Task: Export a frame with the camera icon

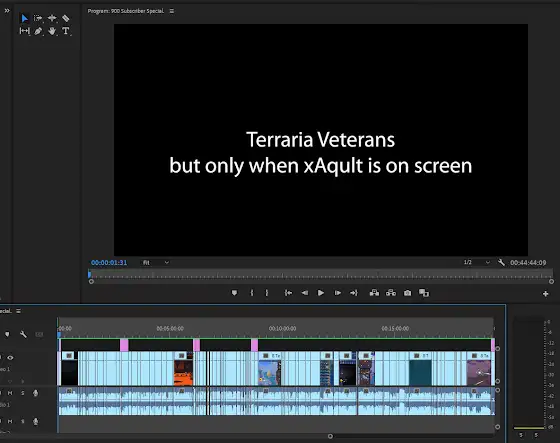Action: [x=407, y=293]
